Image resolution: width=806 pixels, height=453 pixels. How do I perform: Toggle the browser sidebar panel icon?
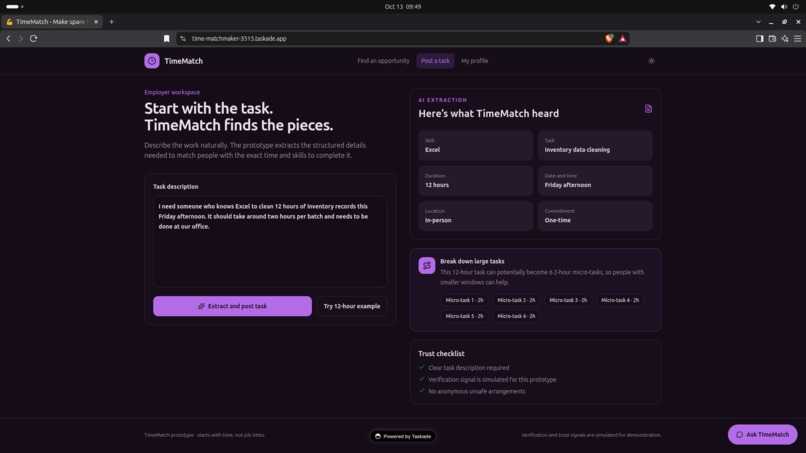pyautogui.click(x=759, y=39)
